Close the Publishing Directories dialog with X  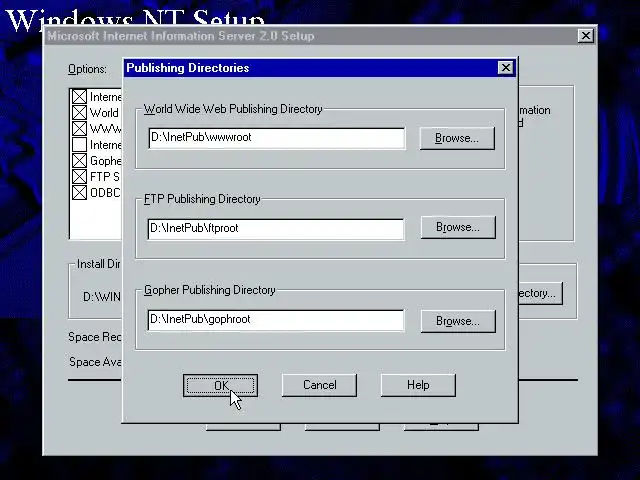[506, 68]
